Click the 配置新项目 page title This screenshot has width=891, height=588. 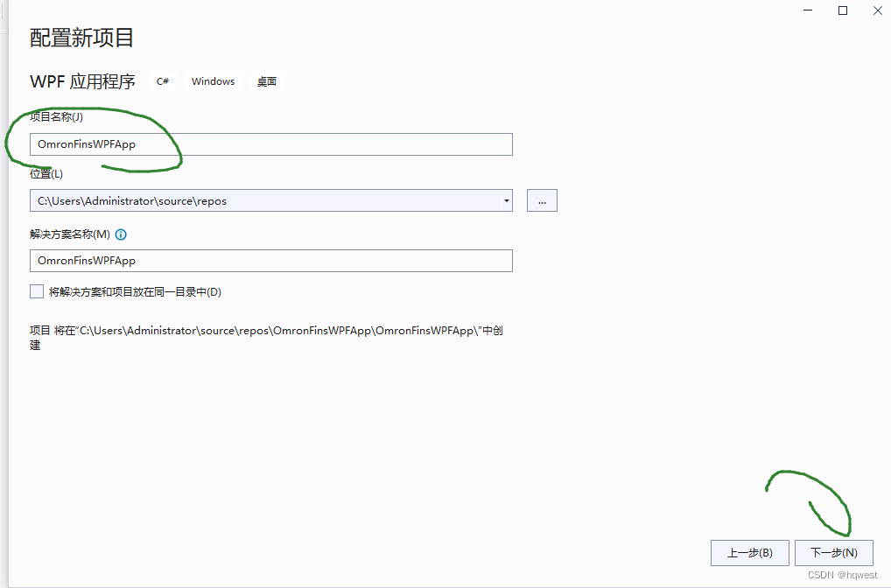pos(81,38)
